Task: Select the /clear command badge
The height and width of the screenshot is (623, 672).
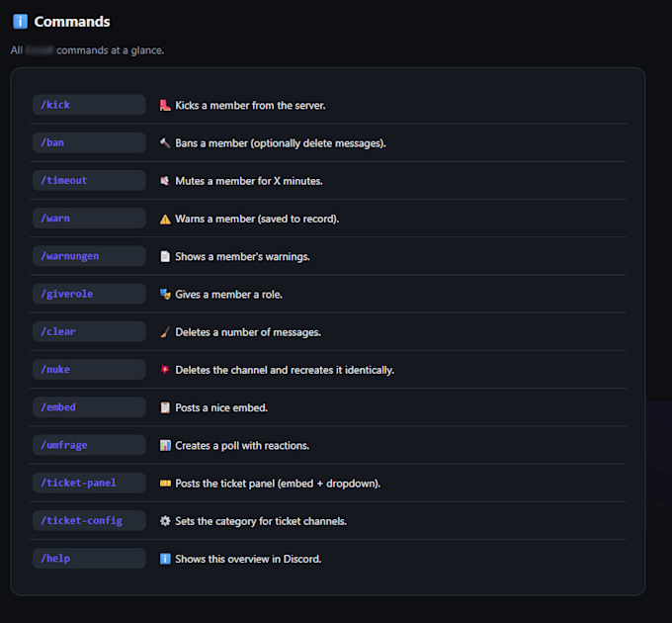Action: pos(89,331)
